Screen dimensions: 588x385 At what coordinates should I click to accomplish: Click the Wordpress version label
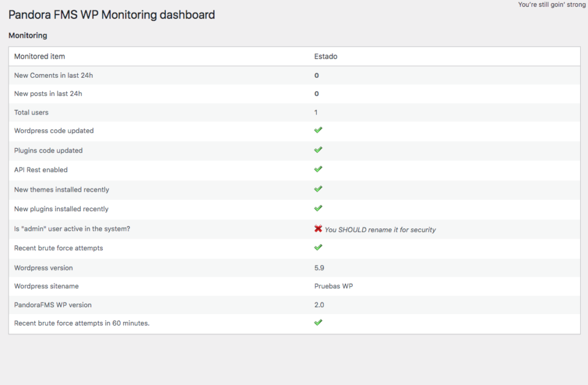coord(43,268)
